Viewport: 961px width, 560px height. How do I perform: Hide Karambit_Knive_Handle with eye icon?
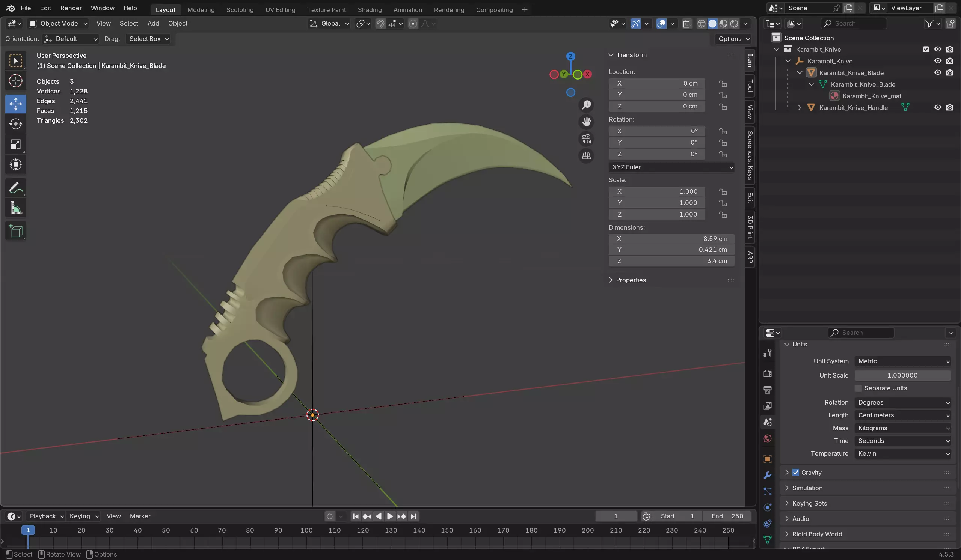[938, 107]
